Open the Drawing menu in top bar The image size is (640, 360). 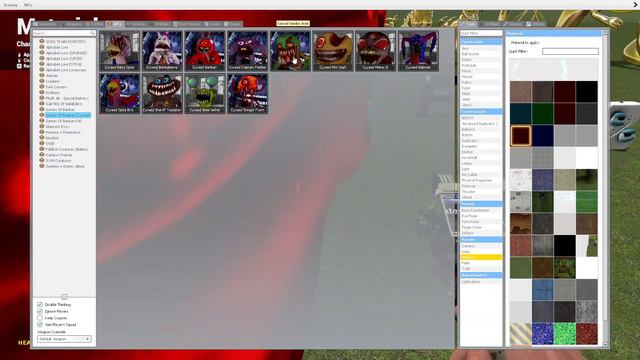(x=10, y=5)
